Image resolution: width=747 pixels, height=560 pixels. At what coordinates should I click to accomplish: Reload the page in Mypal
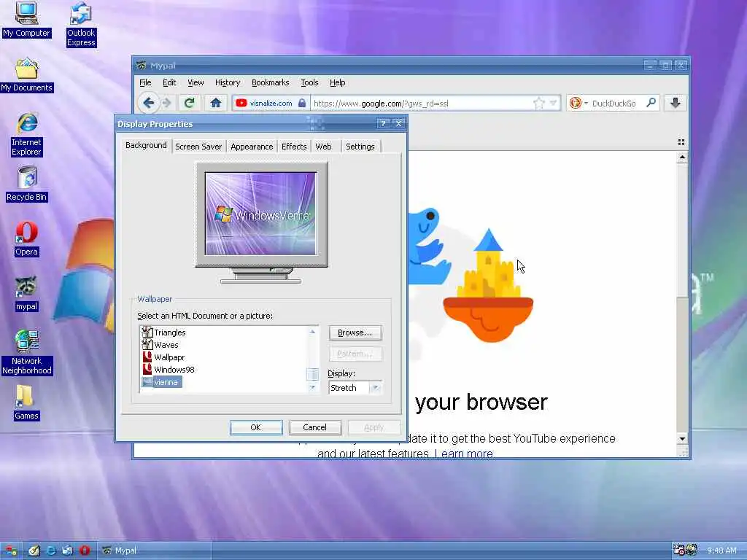pyautogui.click(x=189, y=103)
